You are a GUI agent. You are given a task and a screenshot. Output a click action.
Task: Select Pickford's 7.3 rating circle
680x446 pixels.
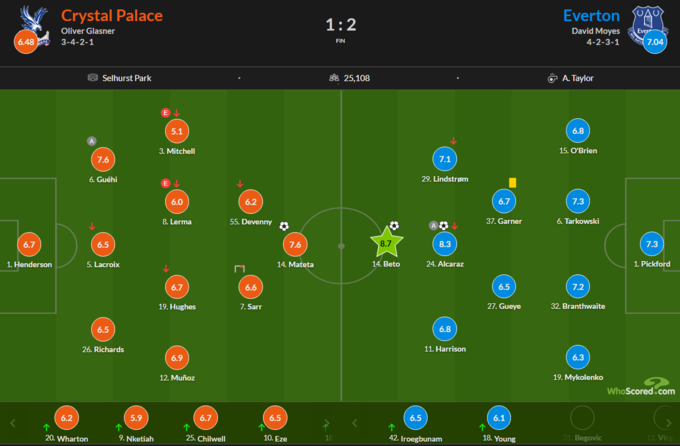tap(652, 245)
